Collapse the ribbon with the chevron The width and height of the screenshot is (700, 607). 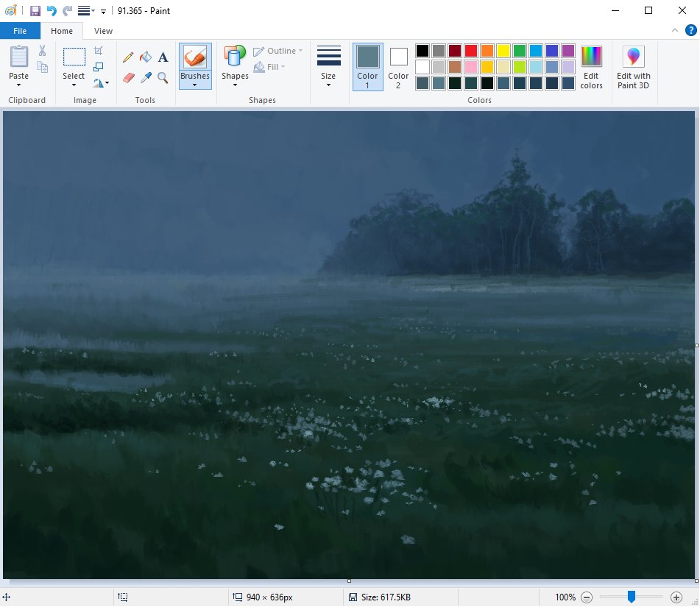point(674,30)
